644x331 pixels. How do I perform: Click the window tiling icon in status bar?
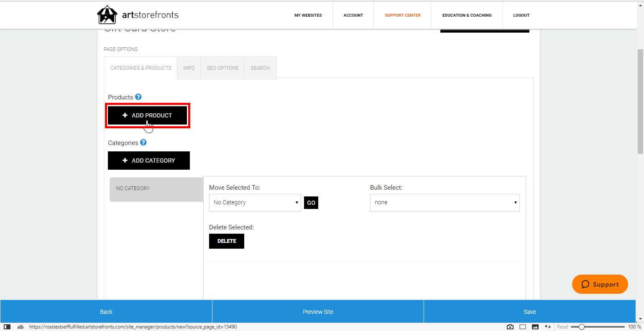click(x=523, y=327)
